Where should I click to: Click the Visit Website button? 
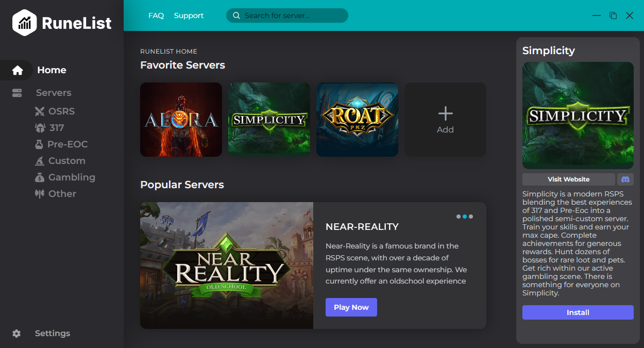[569, 179]
